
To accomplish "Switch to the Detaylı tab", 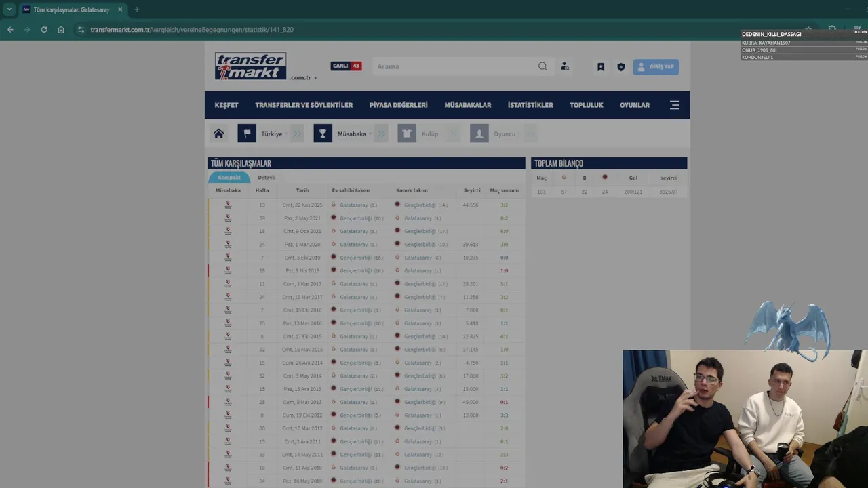I will (x=267, y=178).
